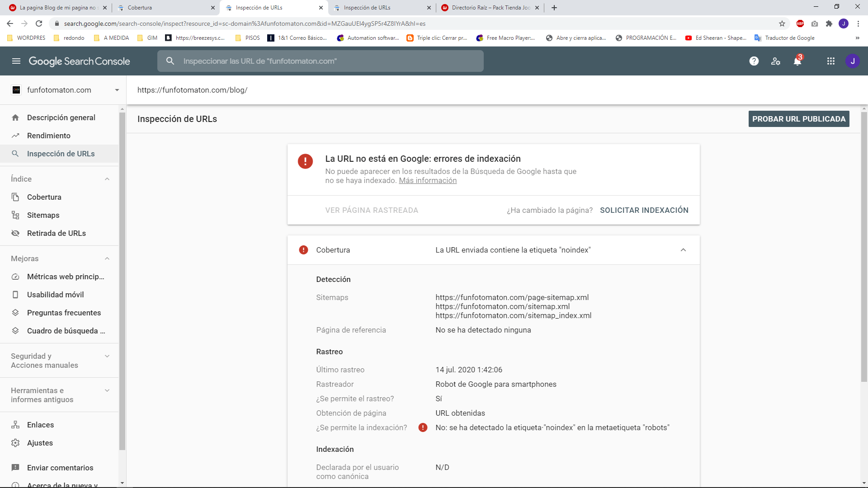Collapse the Índice section

pos(107,179)
